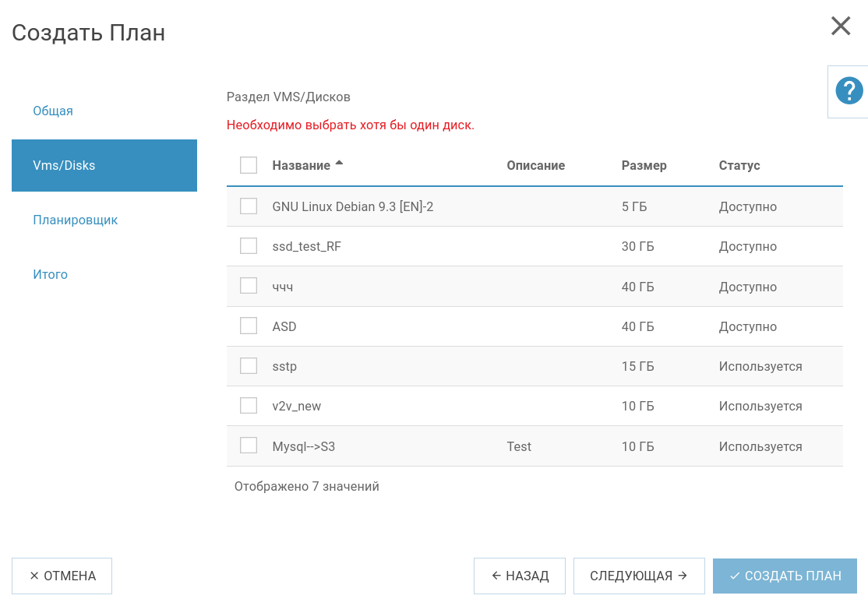Open the Планировщик step
Viewport: 868px width, 606px height.
[x=75, y=220]
